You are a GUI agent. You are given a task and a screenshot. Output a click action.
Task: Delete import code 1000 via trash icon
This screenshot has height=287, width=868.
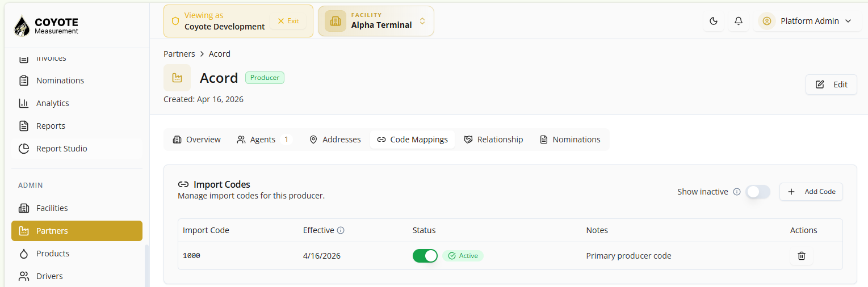click(x=802, y=256)
